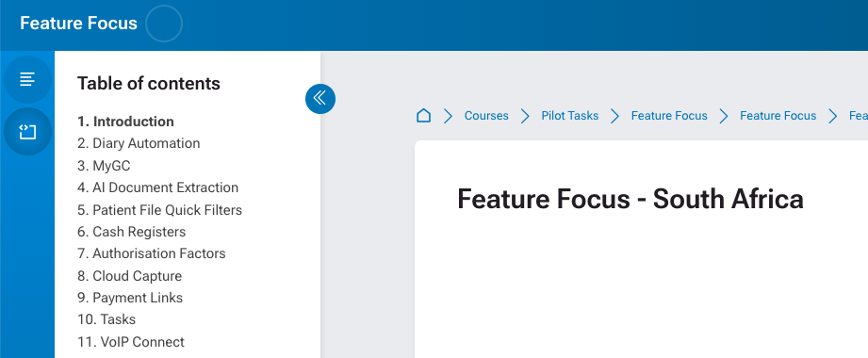Select chapter 1. Introduction
Image resolution: width=868 pixels, height=358 pixels.
pos(125,122)
